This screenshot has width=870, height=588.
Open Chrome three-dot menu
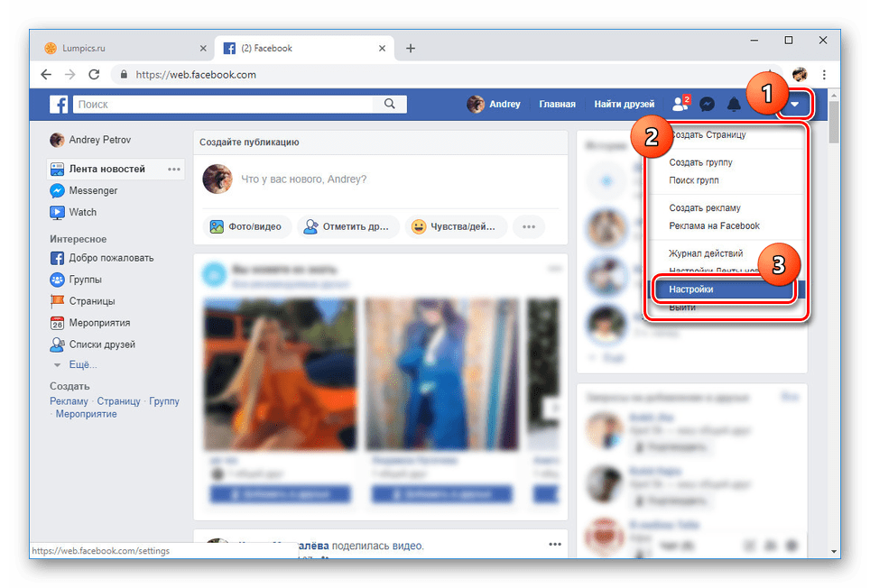point(824,74)
